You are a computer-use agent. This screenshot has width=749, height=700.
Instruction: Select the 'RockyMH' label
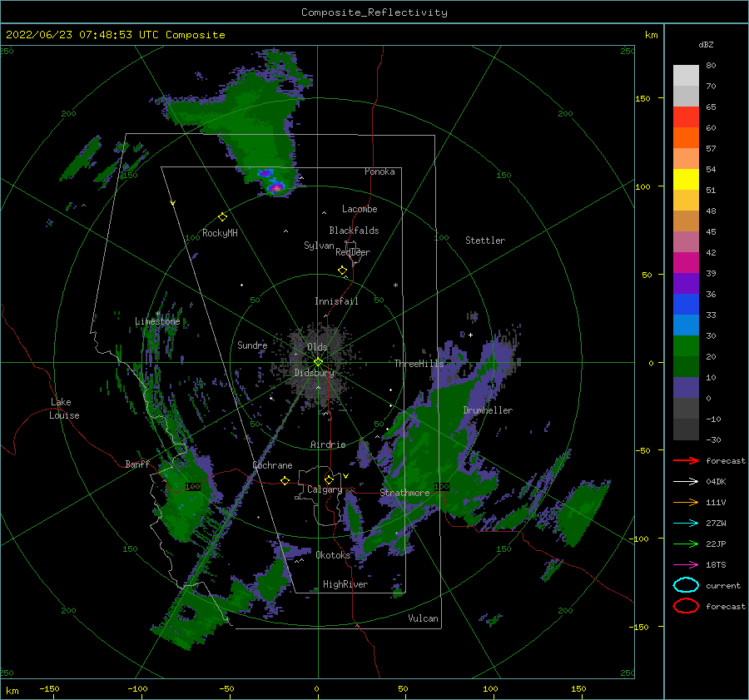point(220,233)
